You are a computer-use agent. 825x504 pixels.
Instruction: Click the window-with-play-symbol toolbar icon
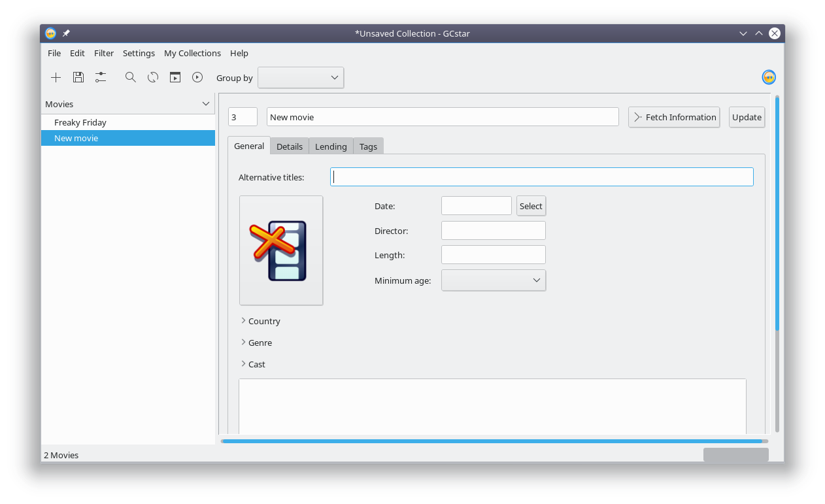(x=175, y=78)
